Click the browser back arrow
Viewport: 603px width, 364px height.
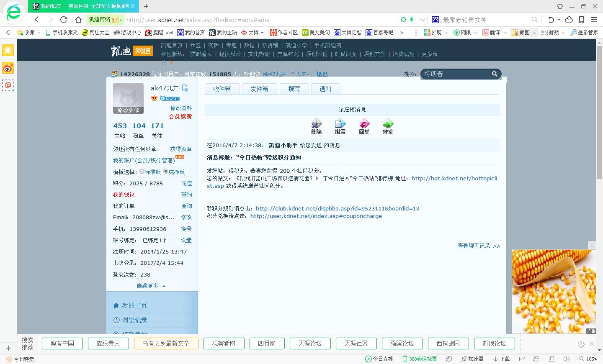(37, 20)
